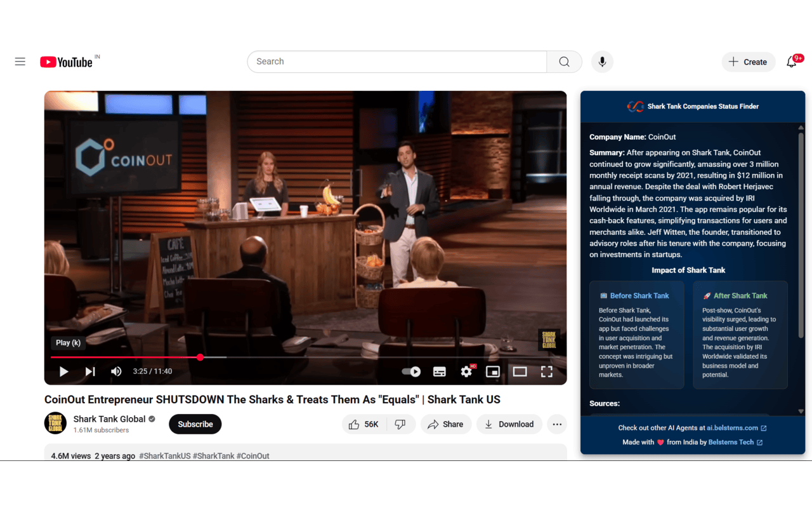Start voice search with microphone icon
This screenshot has height=508, width=812.
[602, 62]
